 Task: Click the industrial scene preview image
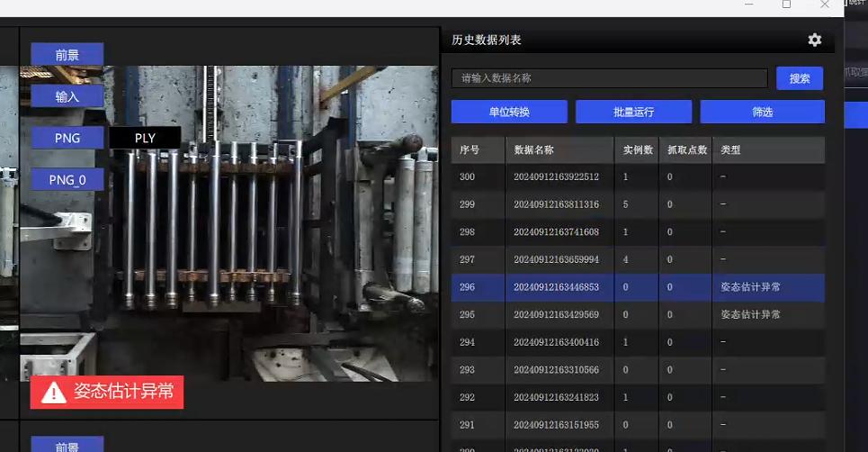point(228,224)
